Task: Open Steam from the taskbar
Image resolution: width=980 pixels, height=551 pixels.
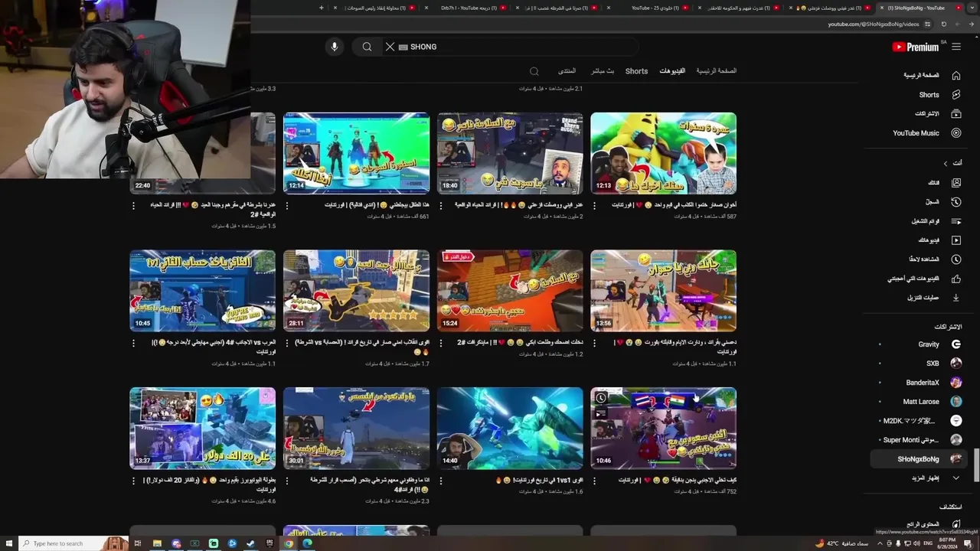Action: click(250, 543)
